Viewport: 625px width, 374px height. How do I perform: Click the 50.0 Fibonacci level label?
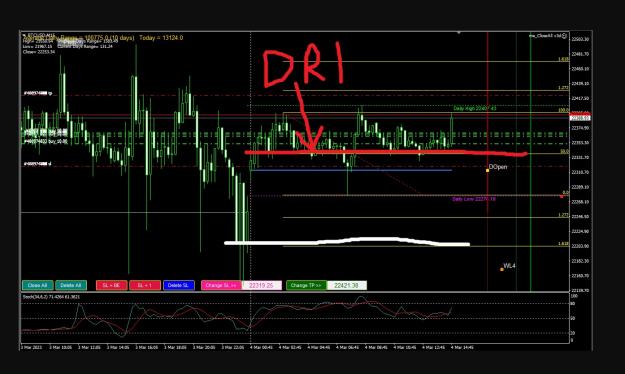point(564,151)
